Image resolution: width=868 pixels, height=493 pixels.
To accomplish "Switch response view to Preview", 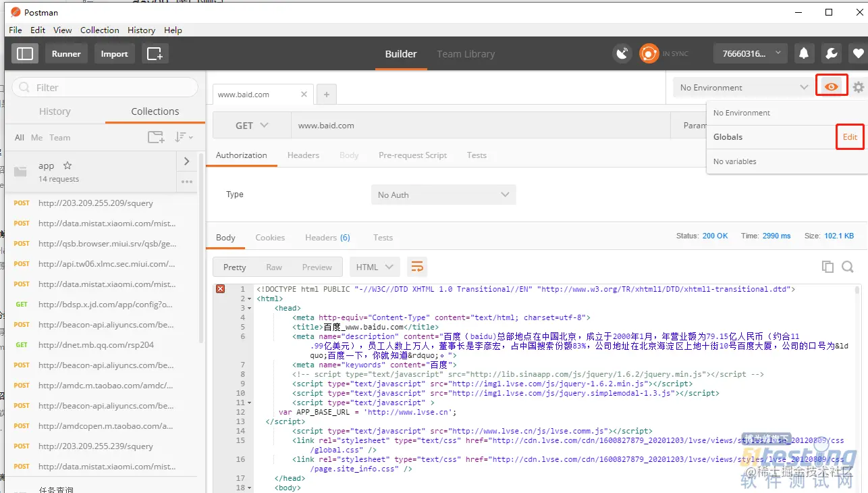I will (x=317, y=267).
